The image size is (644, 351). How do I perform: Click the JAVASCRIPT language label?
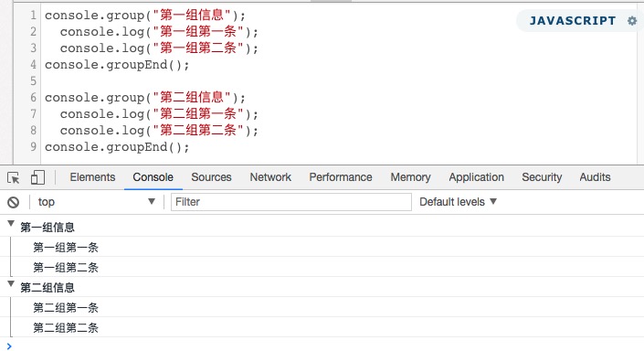(573, 20)
